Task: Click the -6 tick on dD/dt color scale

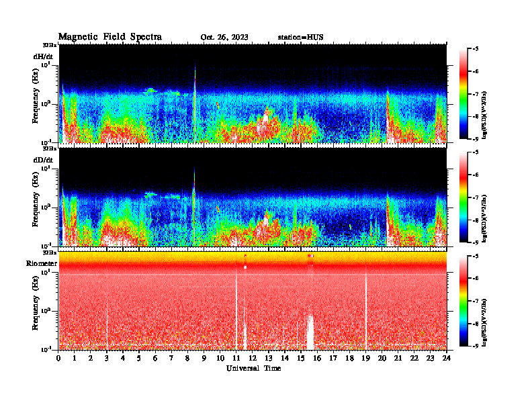Action: (x=476, y=175)
